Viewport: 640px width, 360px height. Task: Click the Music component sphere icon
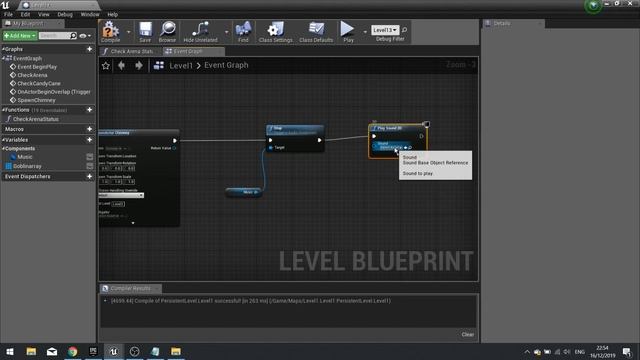click(x=13, y=157)
